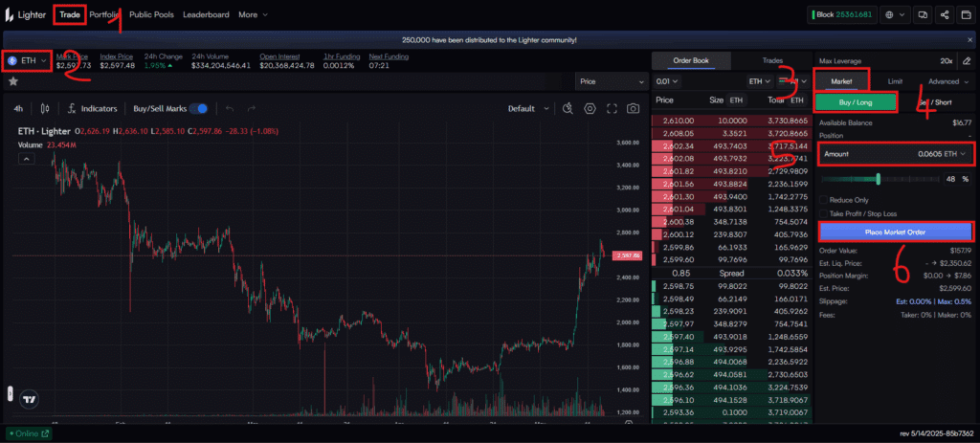Open the chart quick search icon
This screenshot has width=980, height=443.
tap(568, 109)
